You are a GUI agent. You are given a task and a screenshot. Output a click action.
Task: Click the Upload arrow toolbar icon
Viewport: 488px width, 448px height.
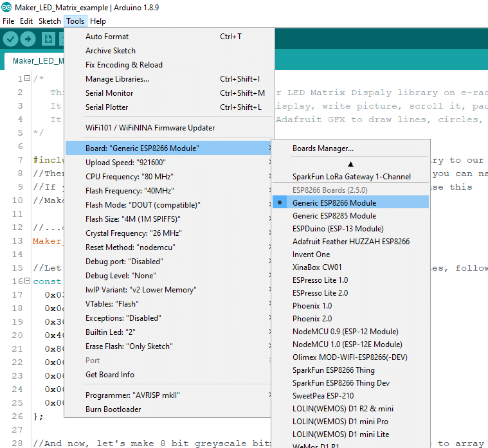click(28, 39)
